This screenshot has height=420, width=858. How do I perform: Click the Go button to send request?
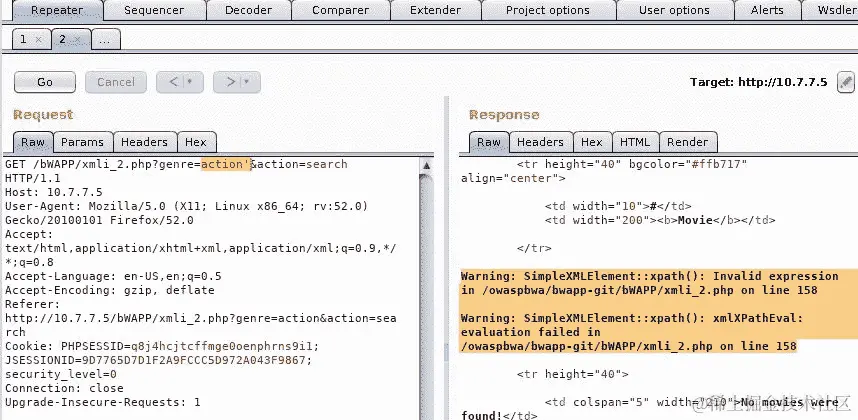coord(45,82)
